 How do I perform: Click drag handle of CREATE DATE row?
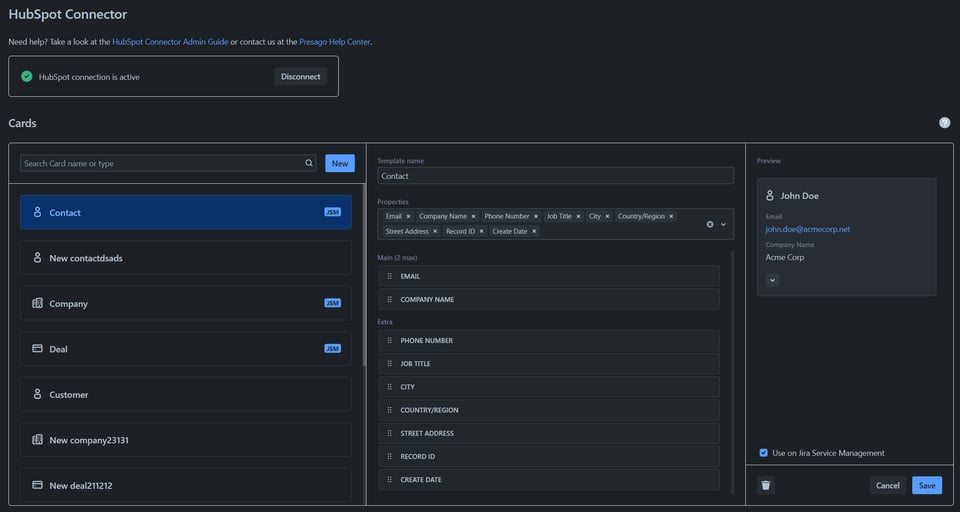point(389,480)
